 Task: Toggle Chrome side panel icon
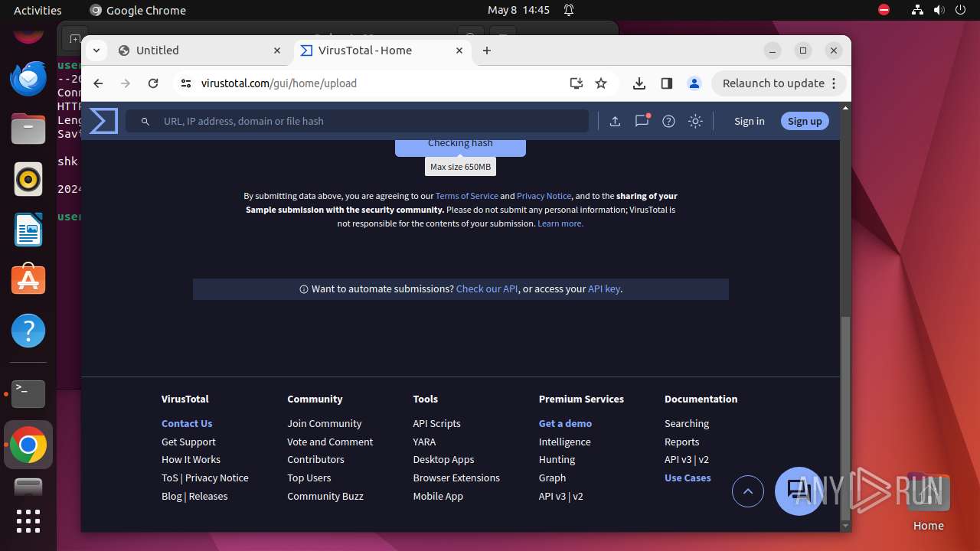[666, 83]
